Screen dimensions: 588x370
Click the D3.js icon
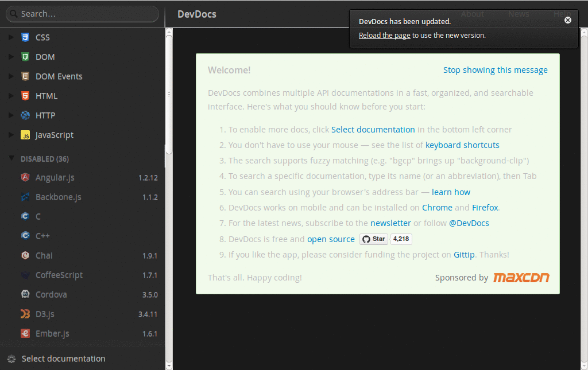25,314
